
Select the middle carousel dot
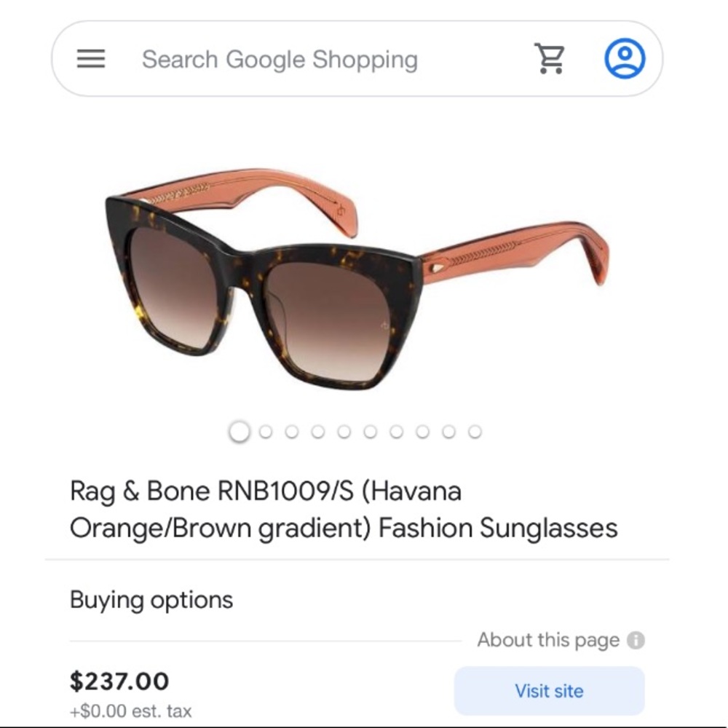[x=370, y=431]
